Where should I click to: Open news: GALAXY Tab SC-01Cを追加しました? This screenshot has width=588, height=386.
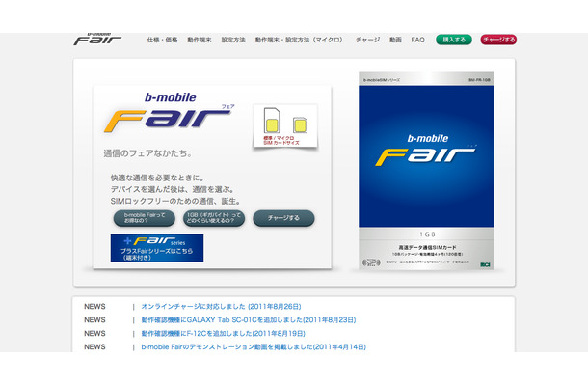249,320
